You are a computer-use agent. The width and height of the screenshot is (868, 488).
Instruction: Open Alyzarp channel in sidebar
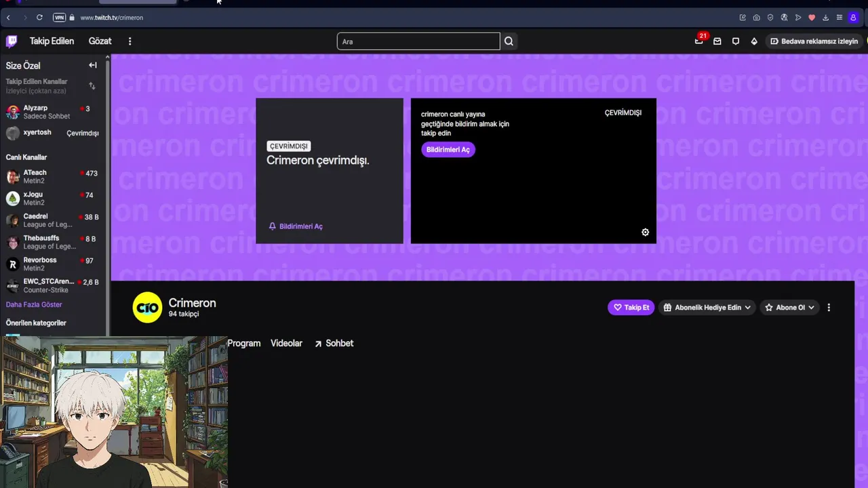click(53, 112)
